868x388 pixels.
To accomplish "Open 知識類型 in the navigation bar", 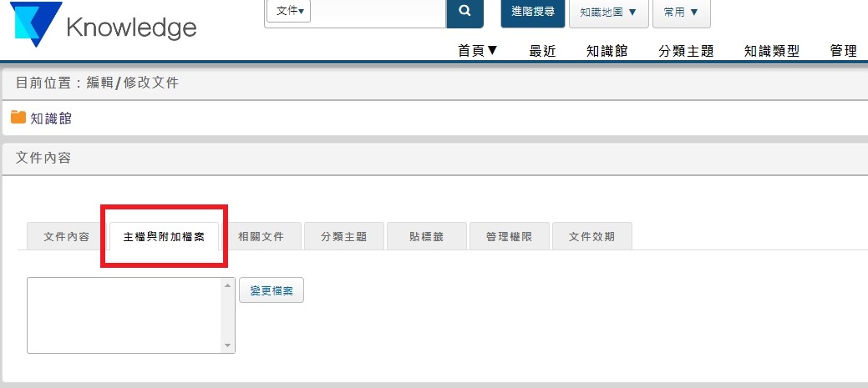I will coord(772,52).
